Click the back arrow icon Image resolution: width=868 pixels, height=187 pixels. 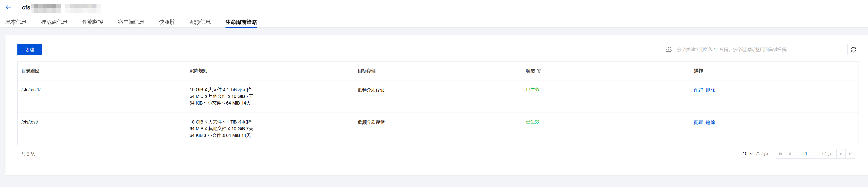(8, 7)
